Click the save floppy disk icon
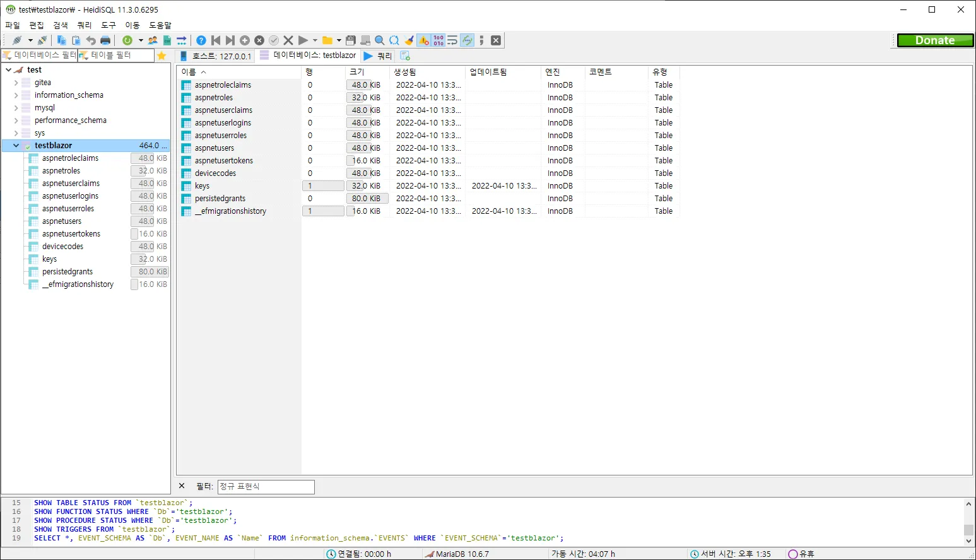The width and height of the screenshot is (976, 560). (351, 40)
